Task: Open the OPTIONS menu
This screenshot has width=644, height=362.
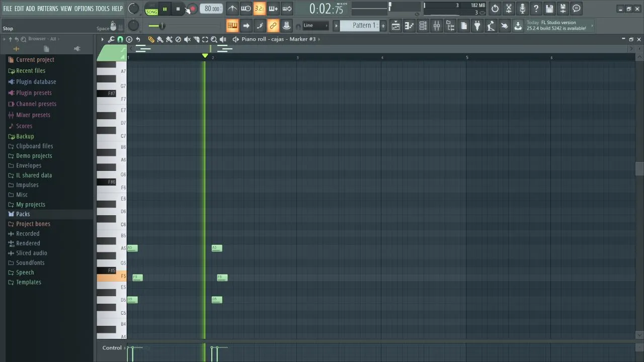Action: [x=84, y=9]
